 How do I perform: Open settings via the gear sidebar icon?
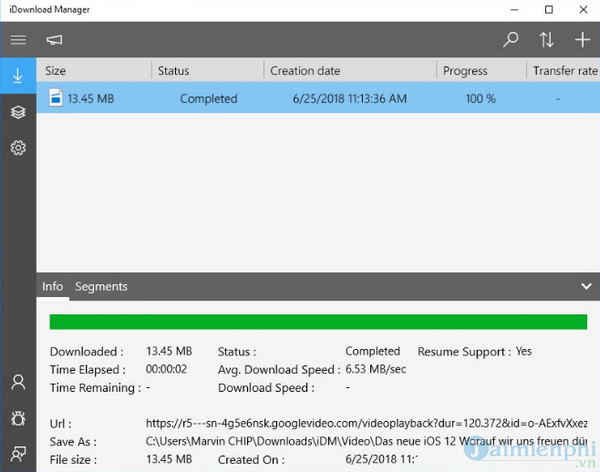(x=18, y=147)
